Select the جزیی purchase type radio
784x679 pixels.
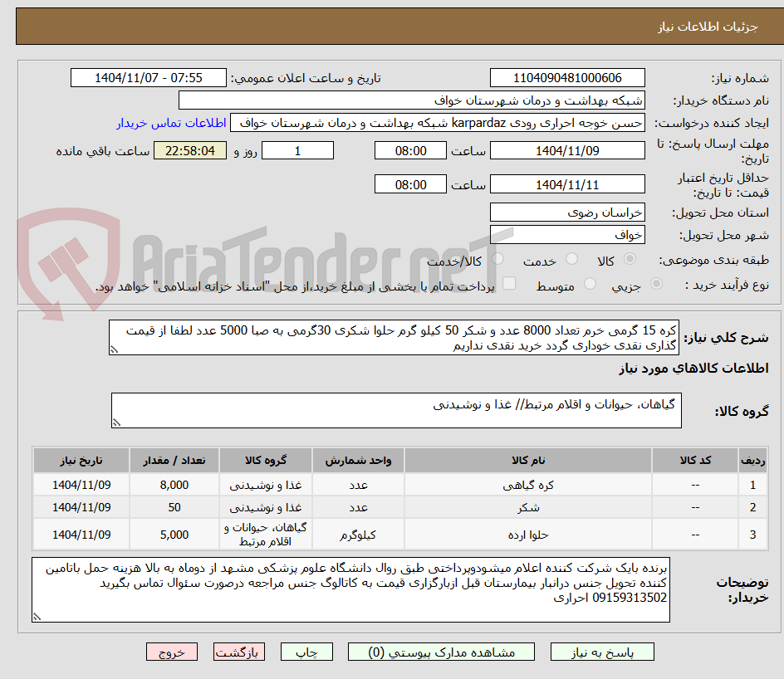[x=656, y=284]
